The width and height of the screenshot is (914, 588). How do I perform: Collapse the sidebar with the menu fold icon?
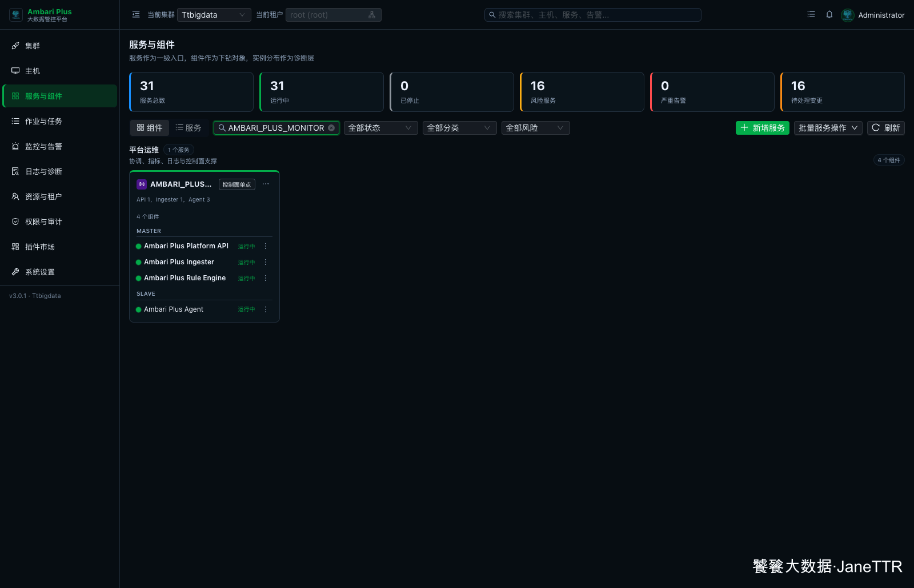click(x=136, y=15)
